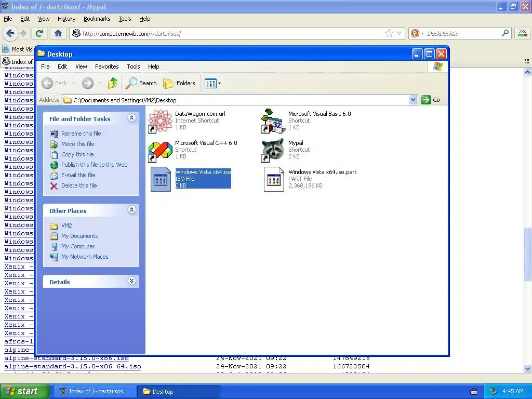Click E-mail this file
This screenshot has width=532, height=399.
(78, 176)
